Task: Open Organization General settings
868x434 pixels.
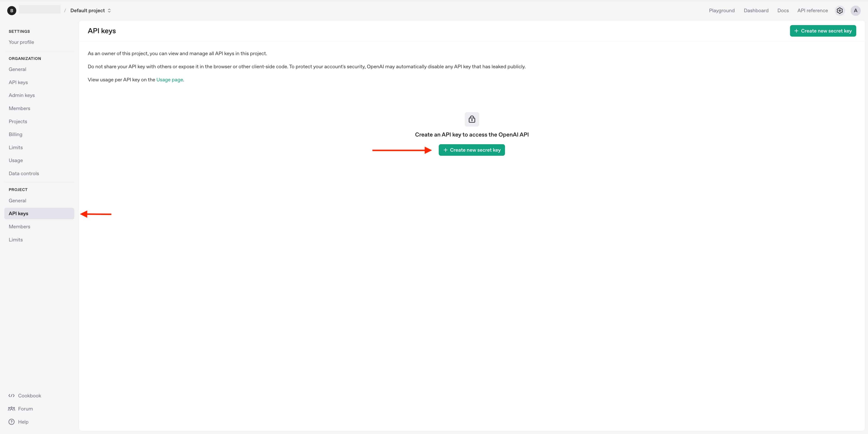Action: click(x=39, y=69)
